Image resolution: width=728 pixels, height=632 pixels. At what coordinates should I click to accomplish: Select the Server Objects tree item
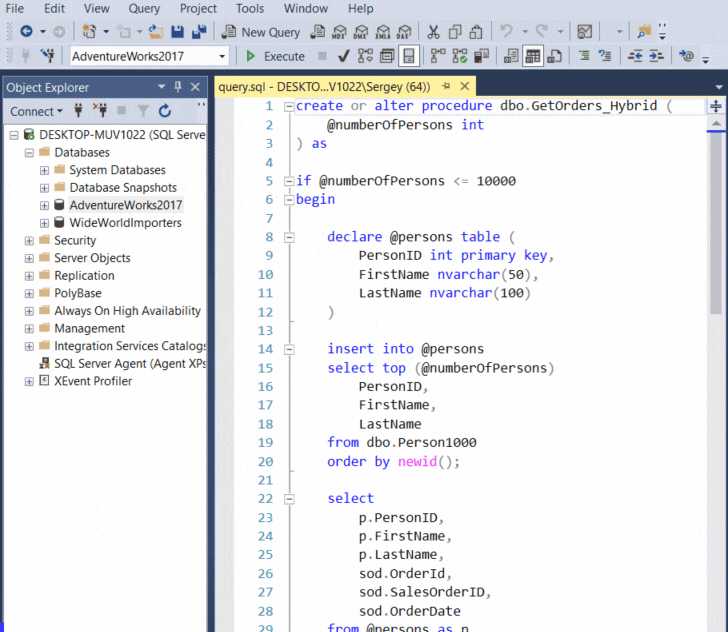pyautogui.click(x=92, y=258)
